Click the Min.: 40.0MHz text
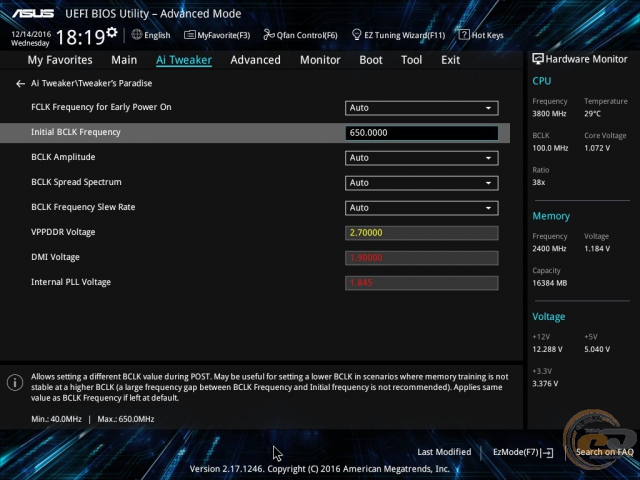Screen dimensions: 640x480 pos(56,419)
